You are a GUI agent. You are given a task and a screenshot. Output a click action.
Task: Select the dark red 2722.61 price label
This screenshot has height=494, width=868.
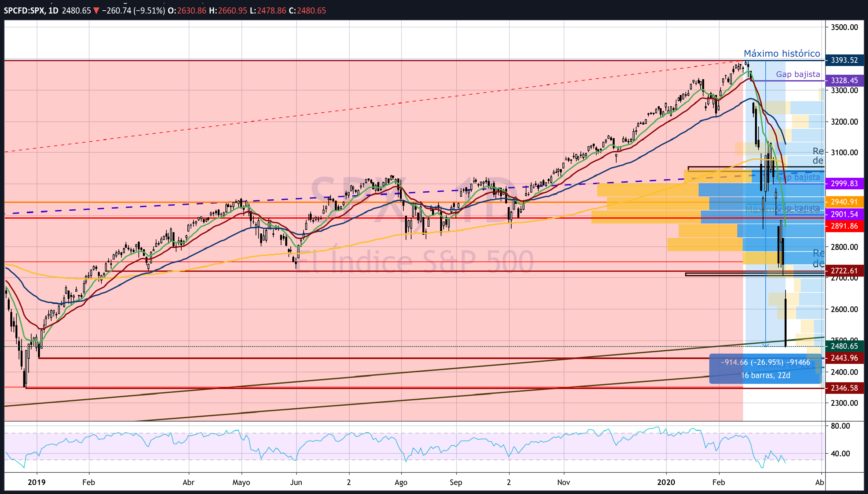point(844,271)
